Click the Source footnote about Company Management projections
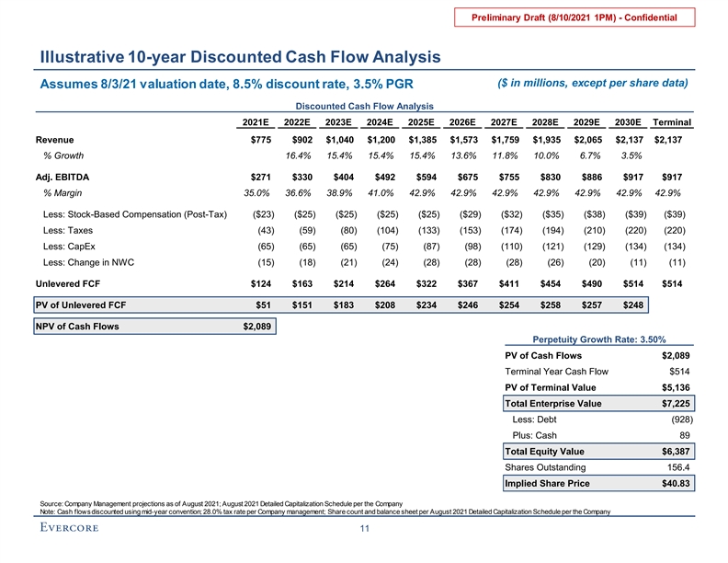 click(x=221, y=503)
